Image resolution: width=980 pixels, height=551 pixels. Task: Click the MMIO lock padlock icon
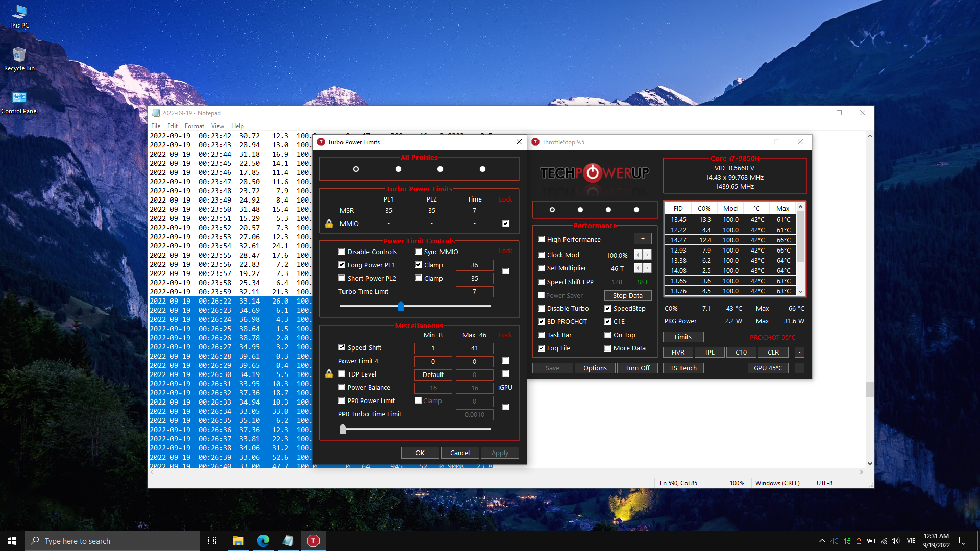[x=329, y=224]
